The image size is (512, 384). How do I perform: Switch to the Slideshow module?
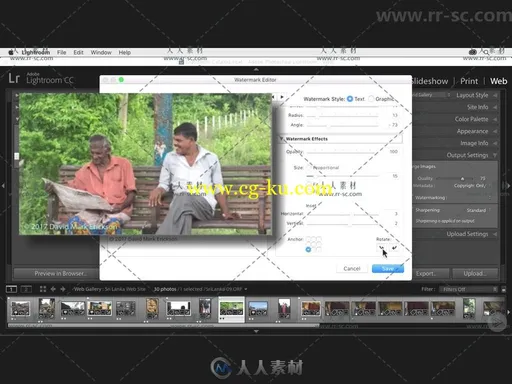tap(430, 81)
